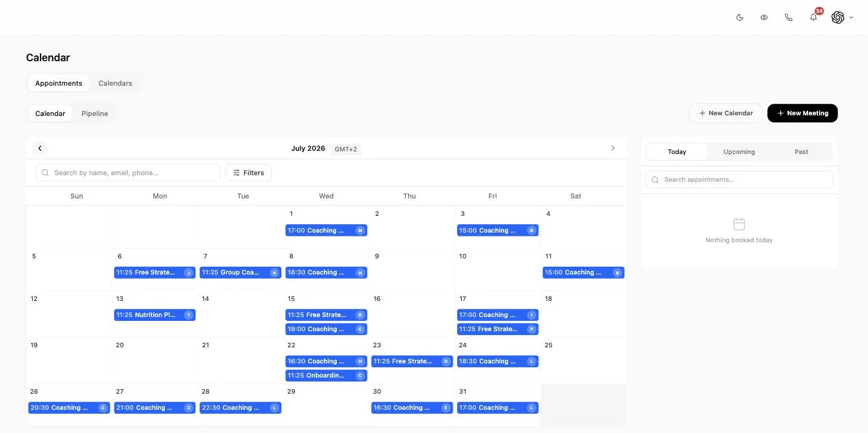This screenshot has width=868, height=433.
Task: Open 11:25 Free Strategy event on July 23
Action: pyautogui.click(x=412, y=361)
